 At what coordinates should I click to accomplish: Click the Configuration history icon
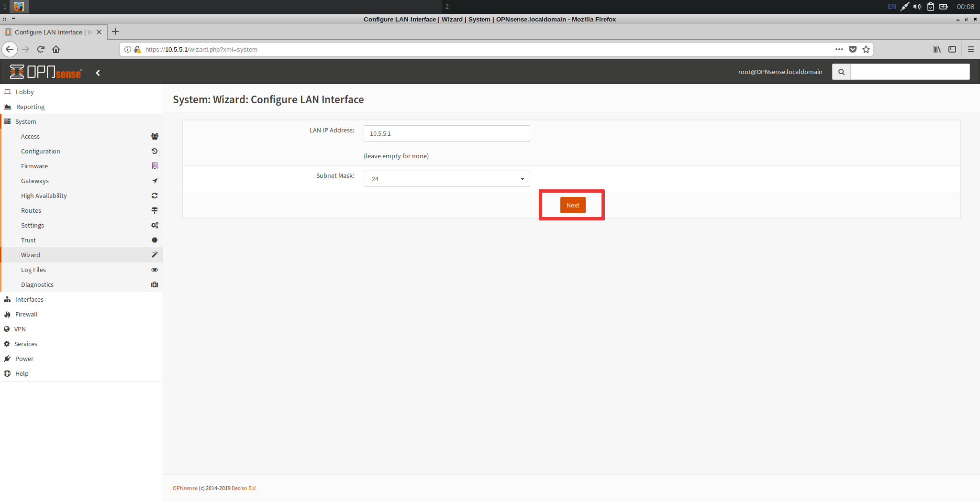(155, 151)
